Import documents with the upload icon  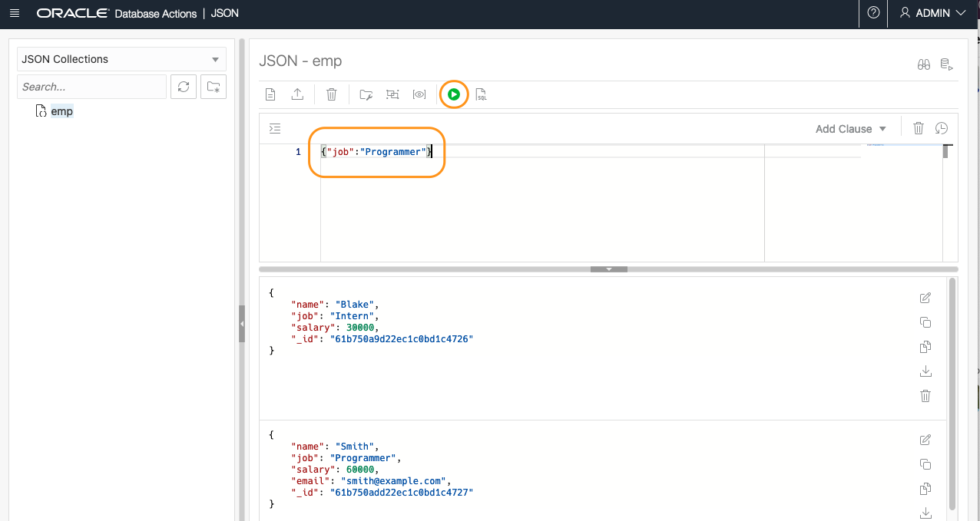click(x=297, y=94)
